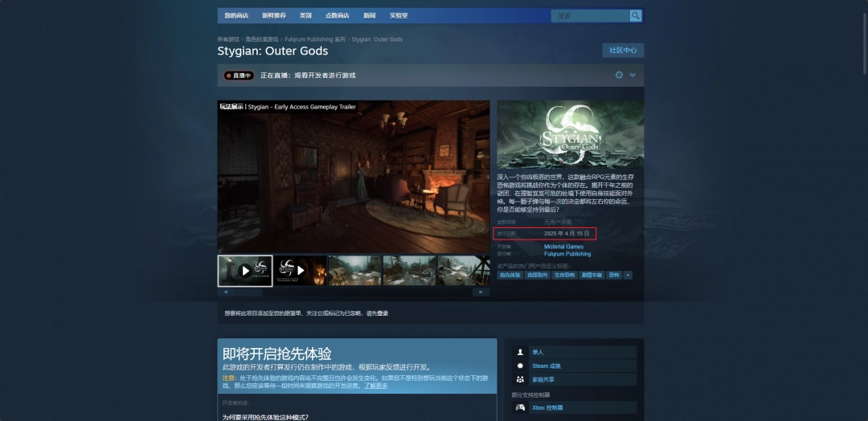Select the 抢先体验 tag
This screenshot has width=868, height=421.
(510, 275)
